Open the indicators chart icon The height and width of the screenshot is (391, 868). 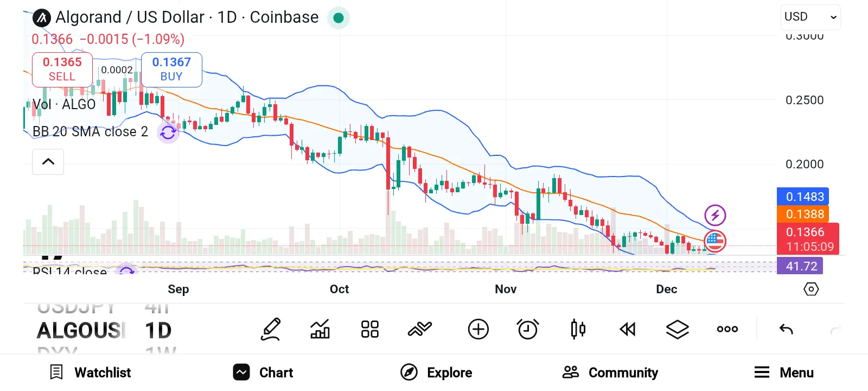(320, 329)
